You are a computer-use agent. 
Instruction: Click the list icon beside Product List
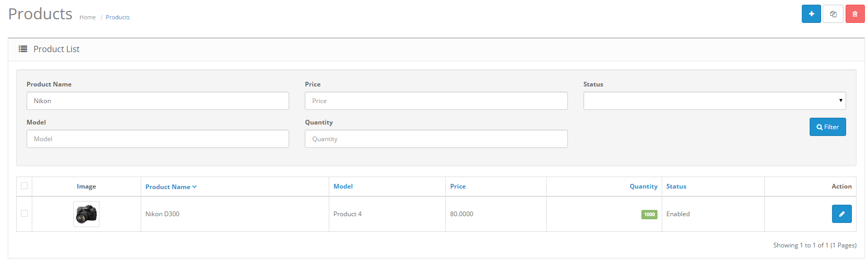coord(23,49)
